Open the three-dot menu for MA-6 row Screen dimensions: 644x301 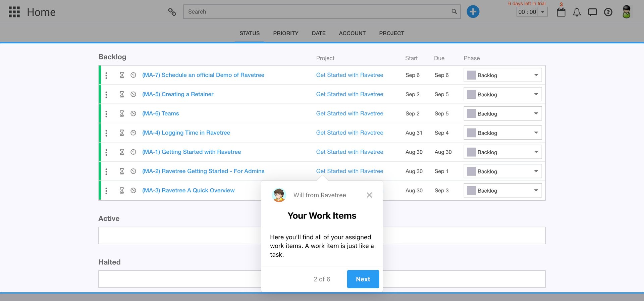tap(106, 114)
